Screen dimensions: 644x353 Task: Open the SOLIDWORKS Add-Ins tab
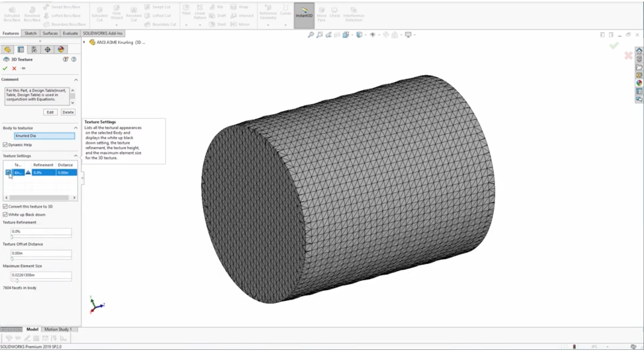pos(103,33)
